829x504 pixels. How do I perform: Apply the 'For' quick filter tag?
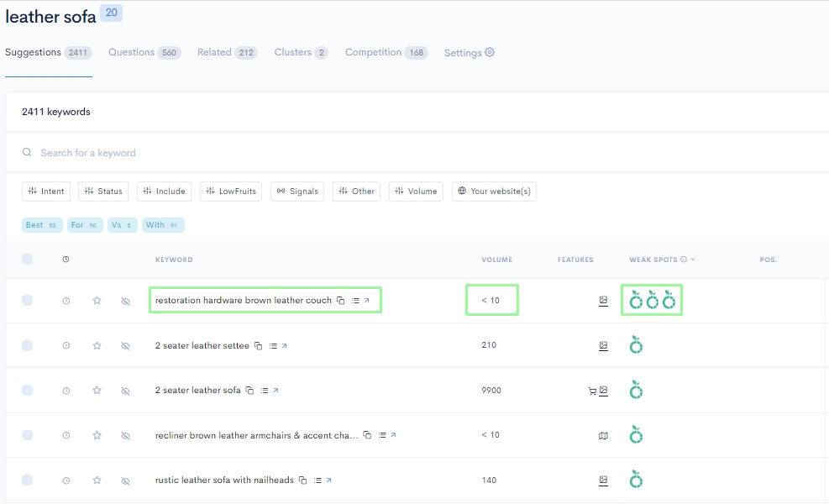tap(85, 225)
